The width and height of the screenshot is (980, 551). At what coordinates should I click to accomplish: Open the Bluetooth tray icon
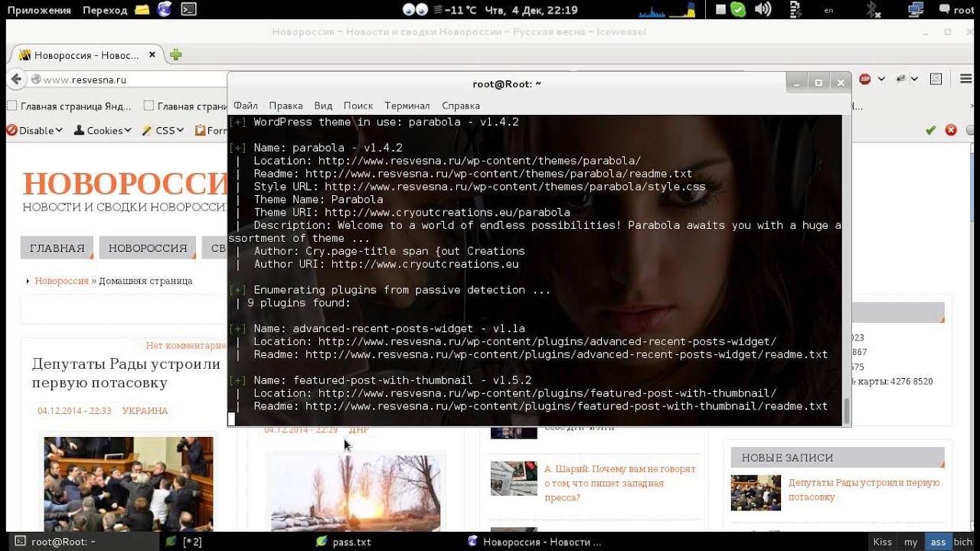tap(872, 9)
